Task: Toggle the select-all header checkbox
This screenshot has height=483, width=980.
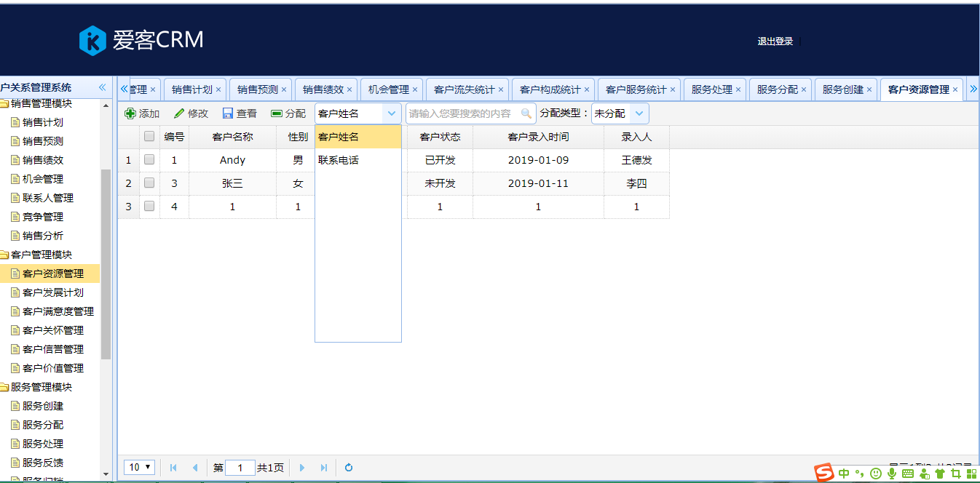Action: pyautogui.click(x=149, y=136)
